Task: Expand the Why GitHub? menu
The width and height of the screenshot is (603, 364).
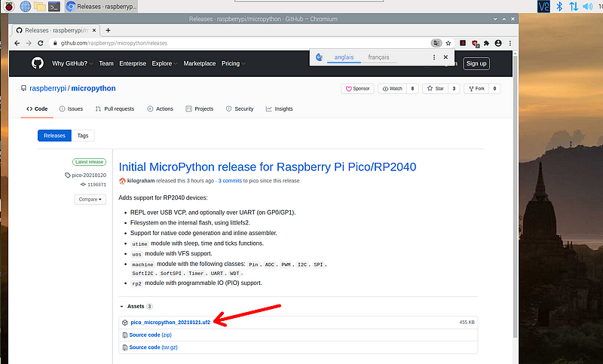Action: [x=72, y=63]
